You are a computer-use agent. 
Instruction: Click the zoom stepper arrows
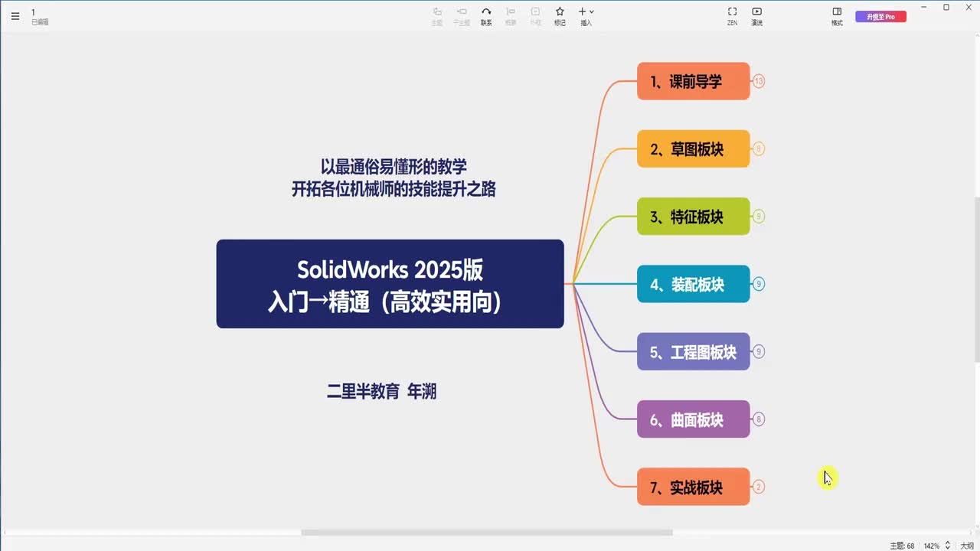[947, 546]
